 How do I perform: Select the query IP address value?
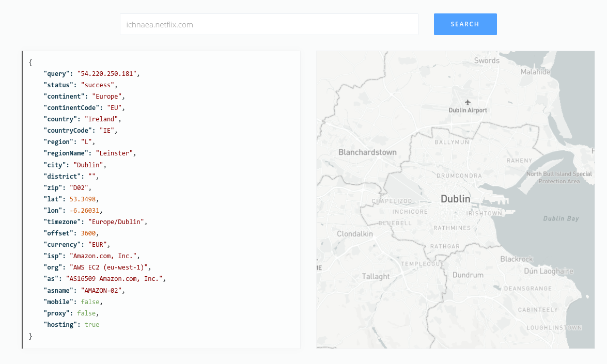click(107, 73)
